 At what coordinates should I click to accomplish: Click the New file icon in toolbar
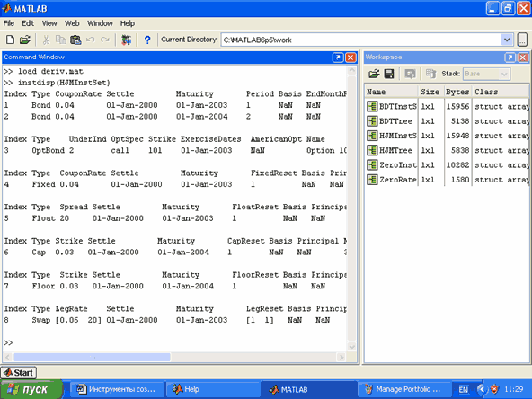coord(10,40)
